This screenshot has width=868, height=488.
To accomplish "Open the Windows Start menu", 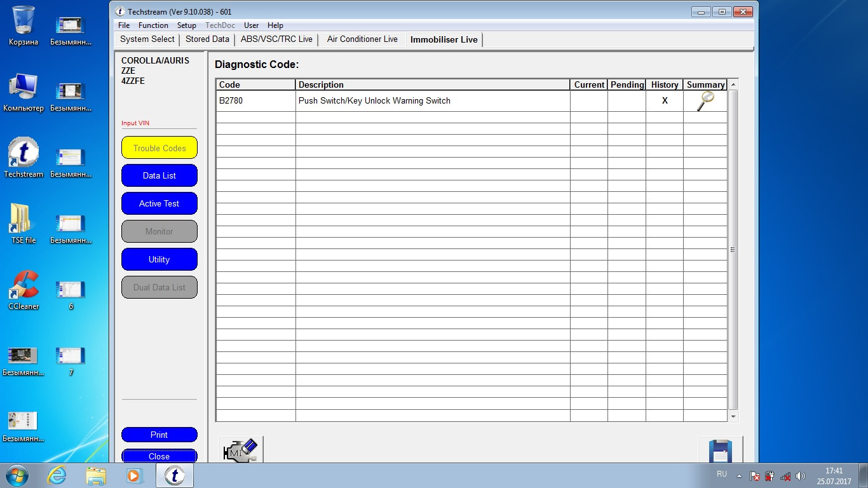I will (17, 475).
